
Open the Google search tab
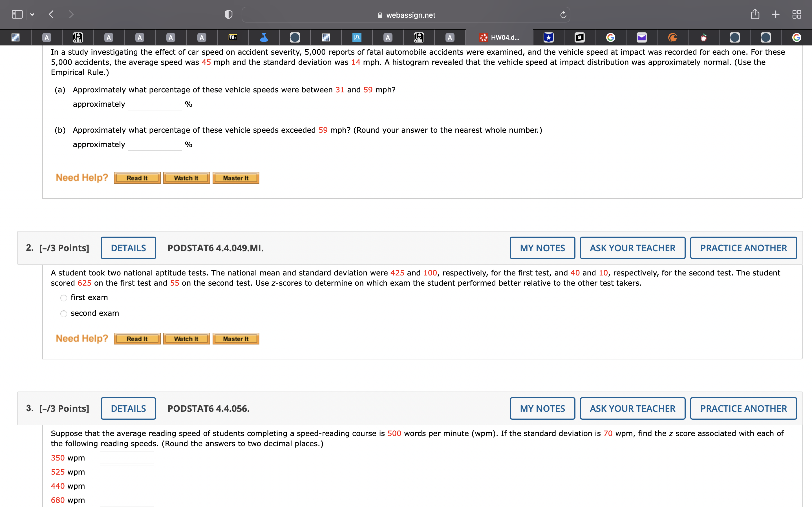point(611,37)
